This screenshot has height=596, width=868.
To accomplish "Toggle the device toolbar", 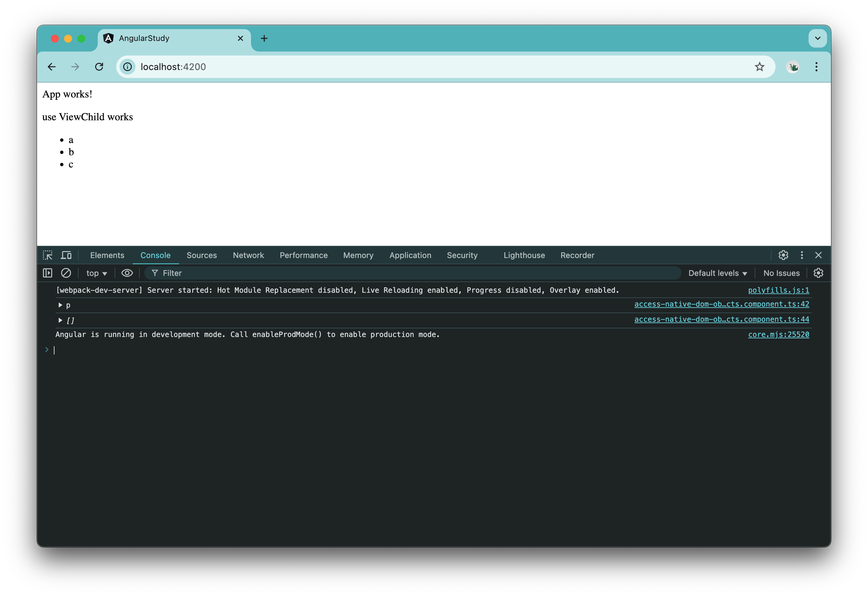I will click(66, 255).
